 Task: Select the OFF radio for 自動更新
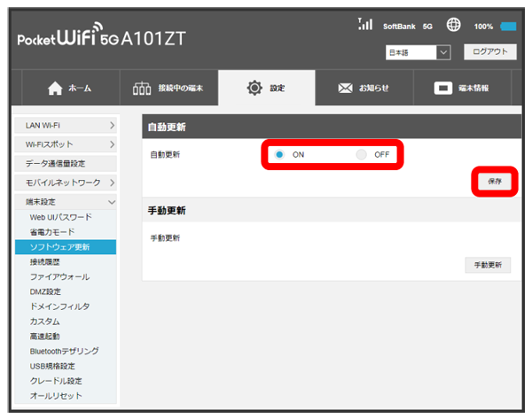coord(361,155)
